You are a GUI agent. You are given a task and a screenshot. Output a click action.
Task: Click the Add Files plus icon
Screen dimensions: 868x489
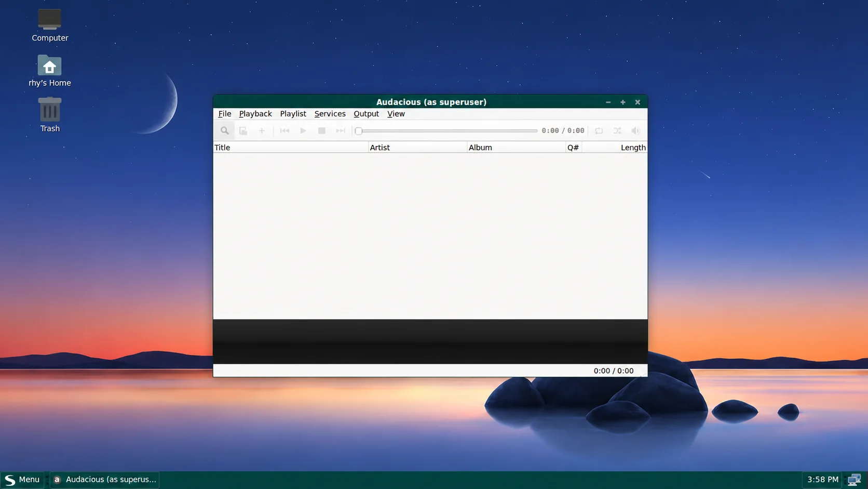pyautogui.click(x=262, y=131)
